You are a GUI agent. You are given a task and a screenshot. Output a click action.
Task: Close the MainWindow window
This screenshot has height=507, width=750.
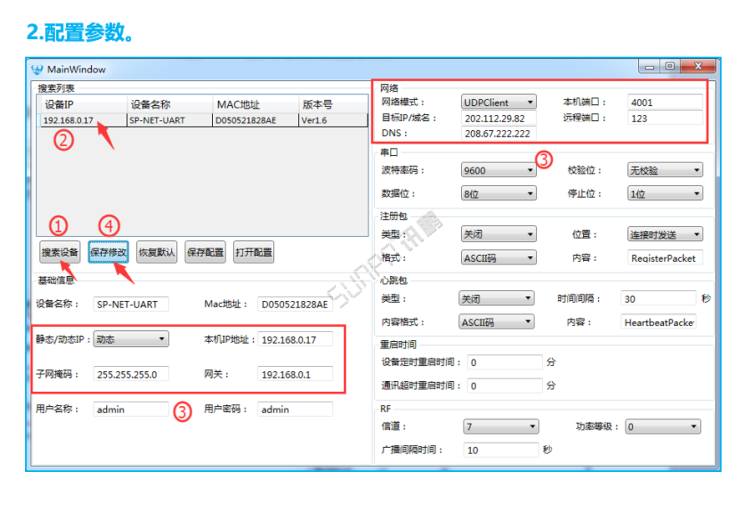point(698,66)
